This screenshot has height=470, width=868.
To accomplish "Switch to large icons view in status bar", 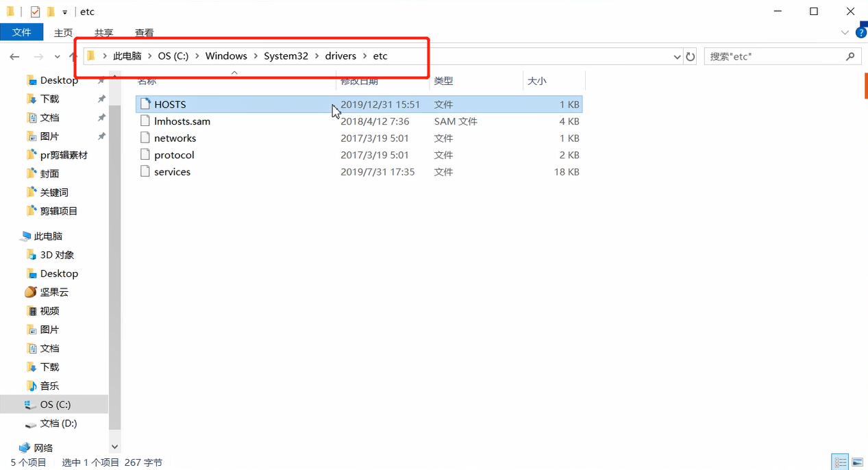I will tap(856, 462).
